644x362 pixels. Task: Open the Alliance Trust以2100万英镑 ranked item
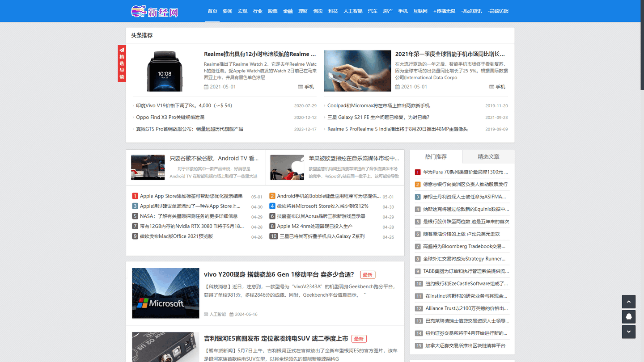(x=467, y=308)
